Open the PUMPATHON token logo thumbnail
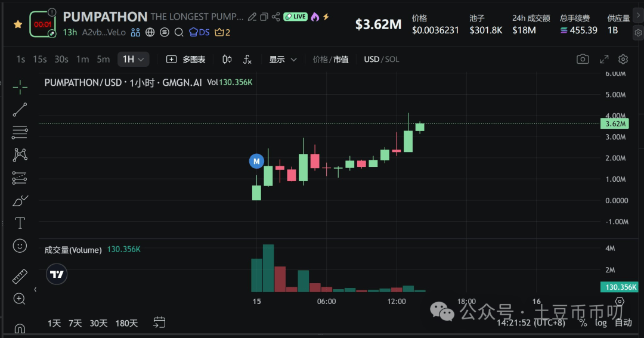This screenshot has width=644, height=338. pyautogui.click(x=42, y=24)
